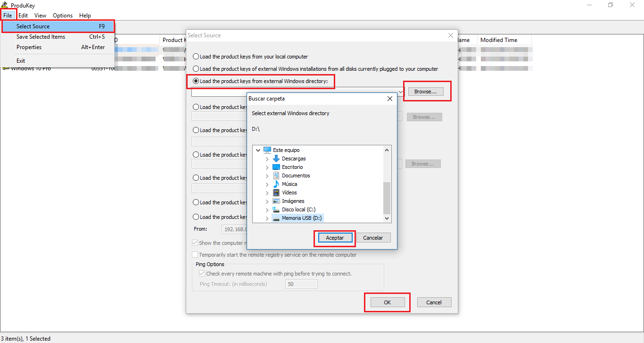Click the Memoria USB (D:) drive icon
The image size is (644, 343).
276,218
